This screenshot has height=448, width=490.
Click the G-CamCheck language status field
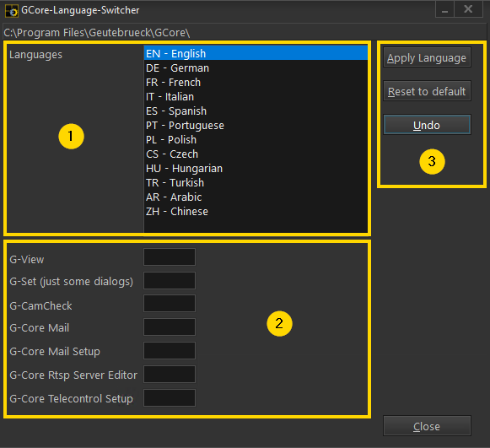pos(170,303)
